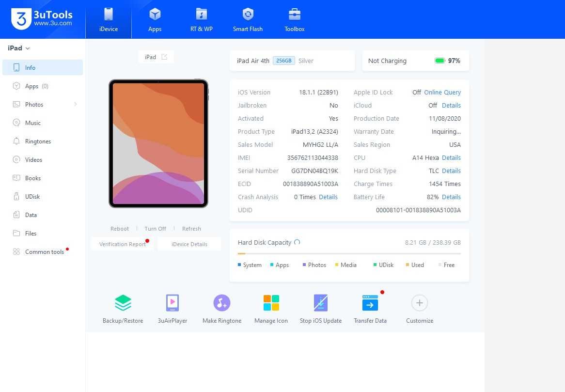Click the Customize plus icon
Image resolution: width=565 pixels, height=392 pixels.
(420, 303)
